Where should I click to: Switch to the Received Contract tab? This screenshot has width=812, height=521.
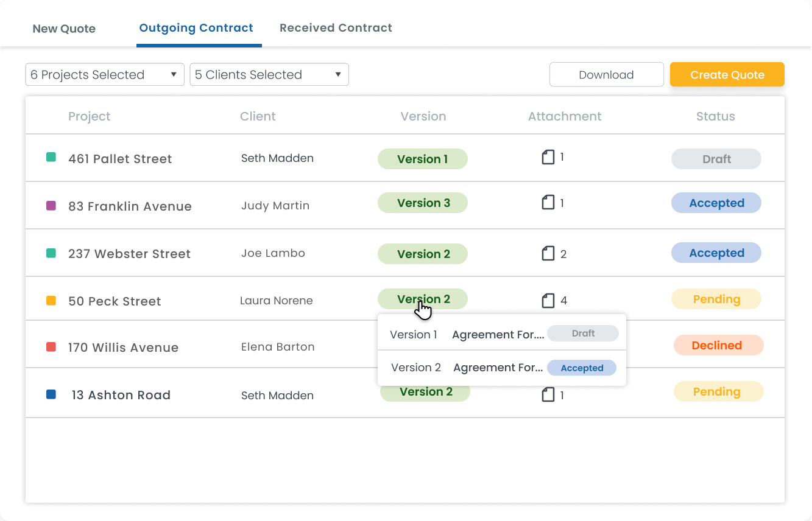(336, 28)
